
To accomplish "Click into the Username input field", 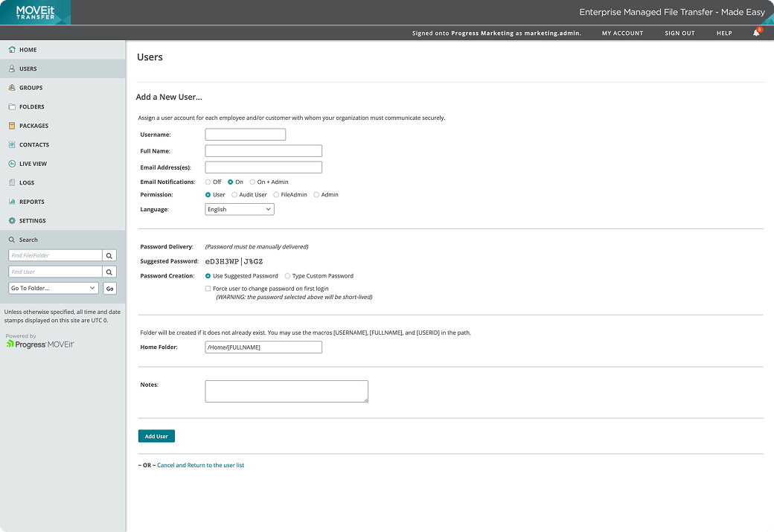I will pos(246,135).
